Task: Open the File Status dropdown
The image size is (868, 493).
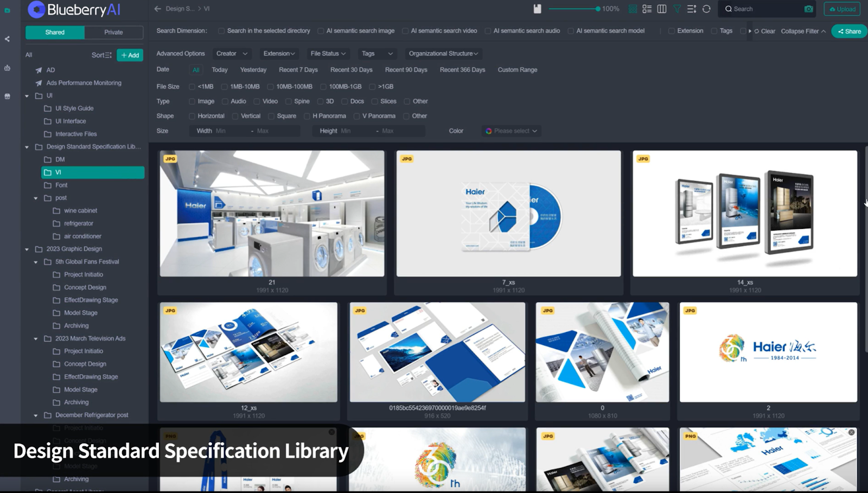Action: pos(328,54)
